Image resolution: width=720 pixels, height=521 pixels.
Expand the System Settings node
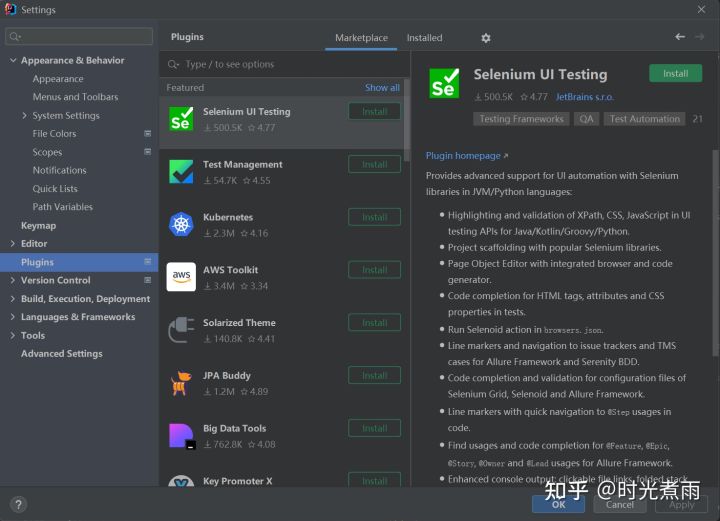click(24, 115)
